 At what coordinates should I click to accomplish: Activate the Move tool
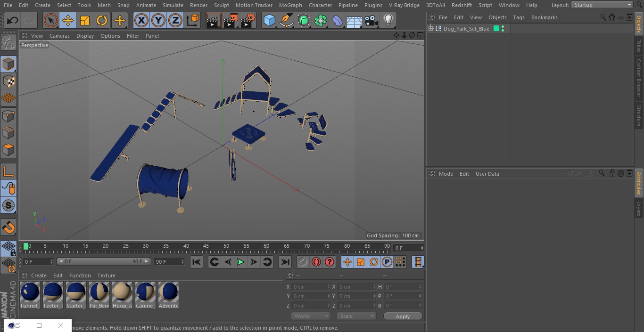pos(68,20)
